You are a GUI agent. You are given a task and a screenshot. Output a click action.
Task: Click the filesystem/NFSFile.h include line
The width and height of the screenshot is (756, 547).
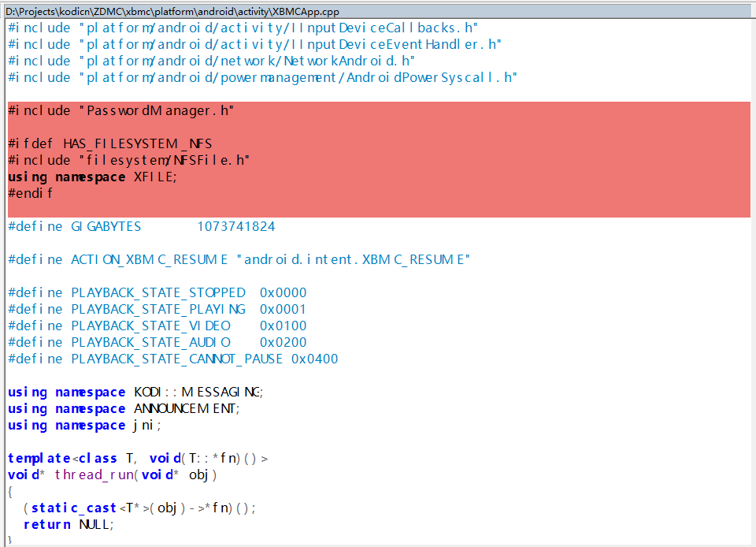129,160
